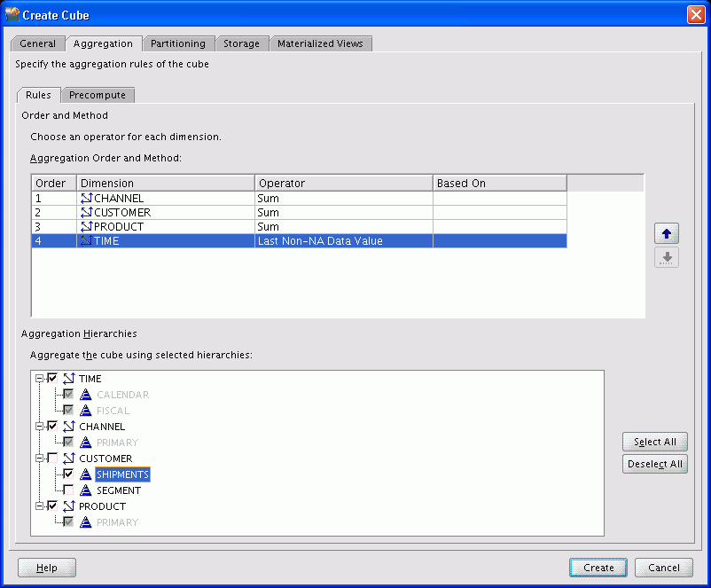This screenshot has height=588, width=711.
Task: Click the move-down arrow beside the aggregation table
Action: point(666,257)
